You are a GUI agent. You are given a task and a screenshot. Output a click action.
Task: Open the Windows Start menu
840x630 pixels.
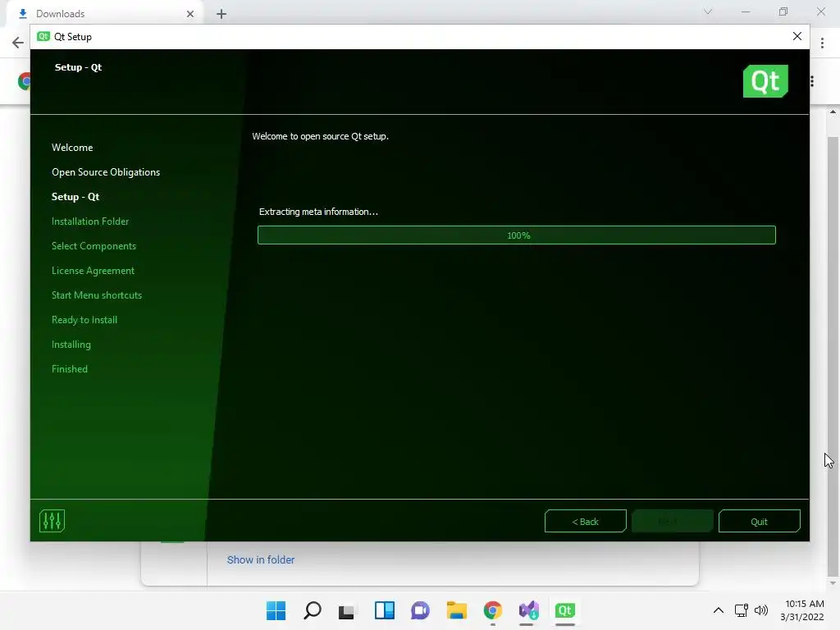[x=276, y=610]
